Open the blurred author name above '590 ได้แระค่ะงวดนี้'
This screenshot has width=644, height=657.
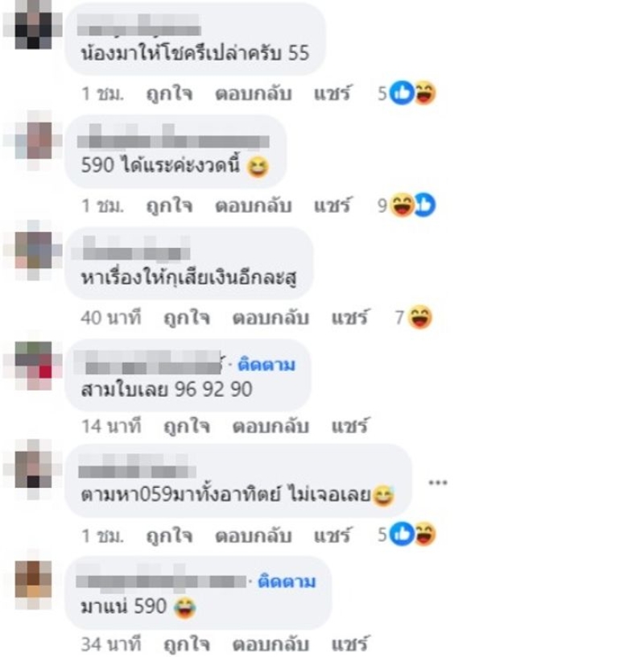point(173,137)
